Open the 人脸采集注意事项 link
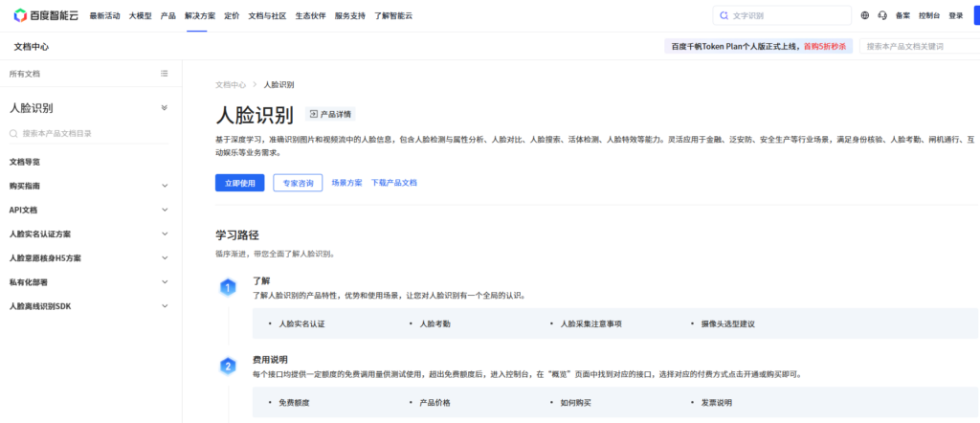Image resolution: width=980 pixels, height=423 pixels. [591, 323]
